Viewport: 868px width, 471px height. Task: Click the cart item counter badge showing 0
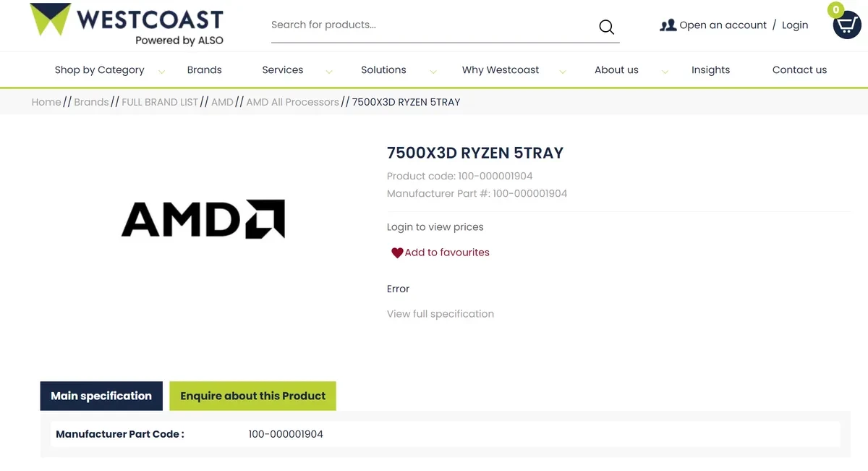pyautogui.click(x=835, y=9)
